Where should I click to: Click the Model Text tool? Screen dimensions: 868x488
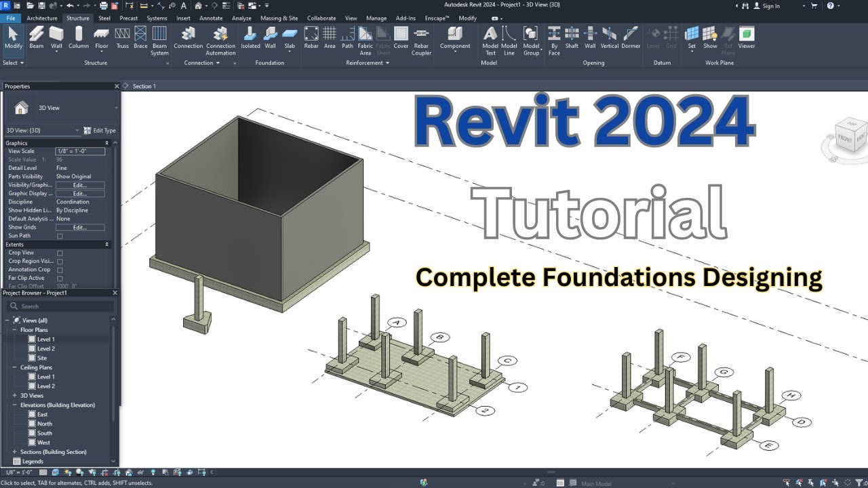click(490, 41)
